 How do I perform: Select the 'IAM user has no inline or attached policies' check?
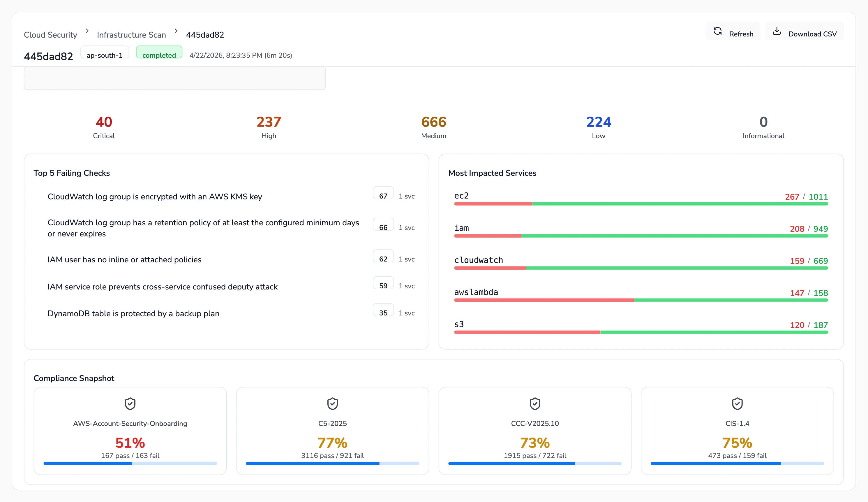(x=124, y=259)
